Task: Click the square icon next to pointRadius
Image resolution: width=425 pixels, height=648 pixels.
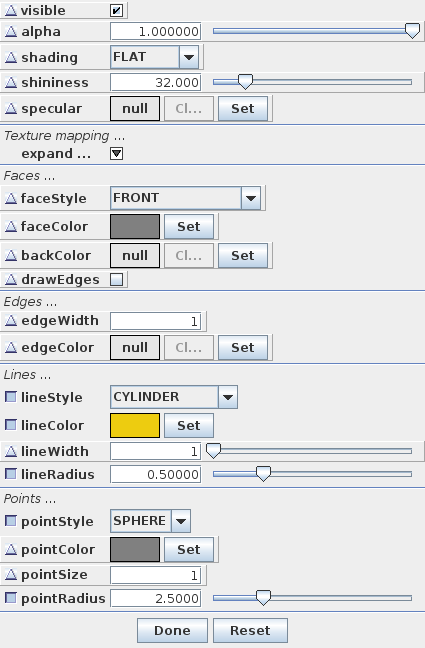Action: click(x=11, y=598)
